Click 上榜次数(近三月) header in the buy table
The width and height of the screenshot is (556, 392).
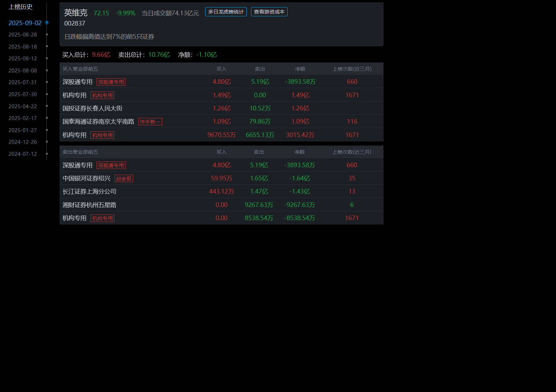point(352,69)
